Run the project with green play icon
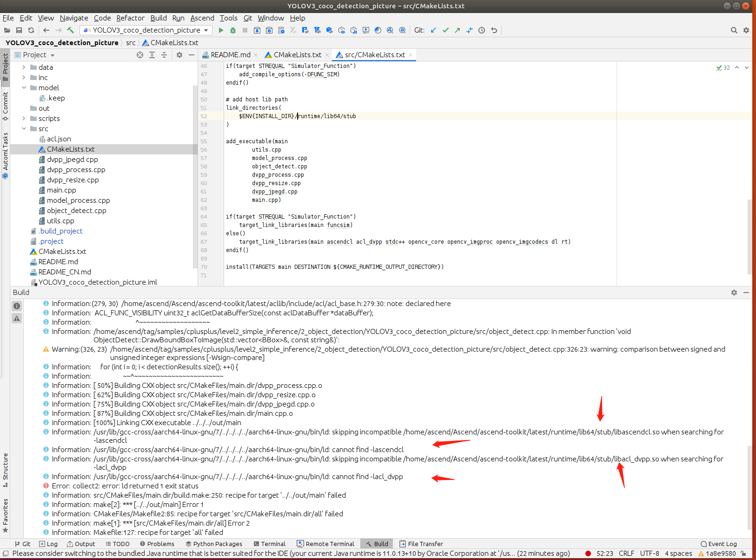The image size is (756, 560). [221, 30]
